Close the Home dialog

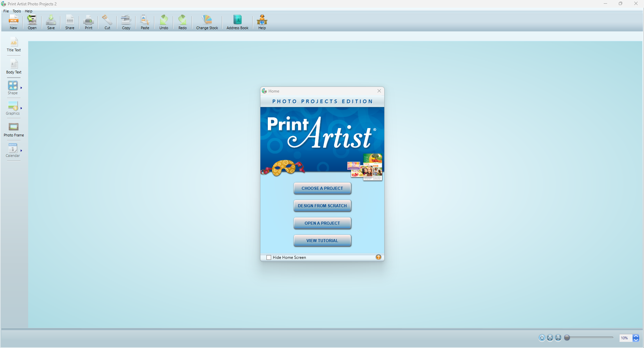tap(379, 91)
